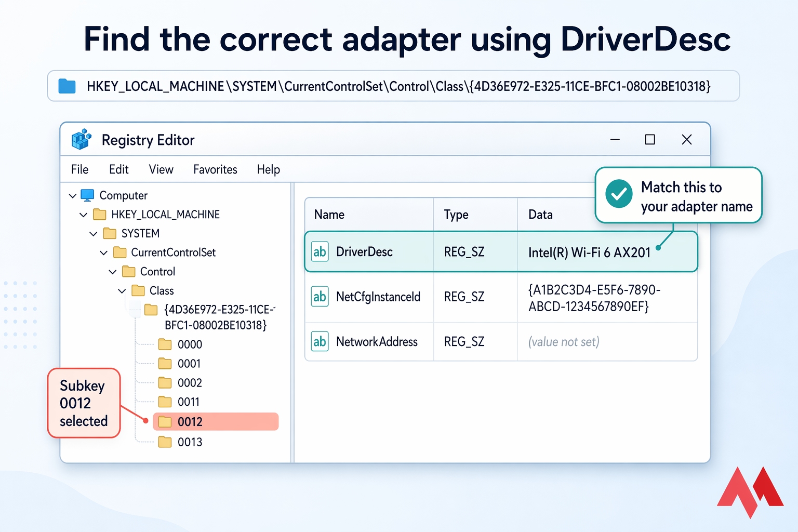
Task: Select the Class folder icon
Action: click(138, 290)
